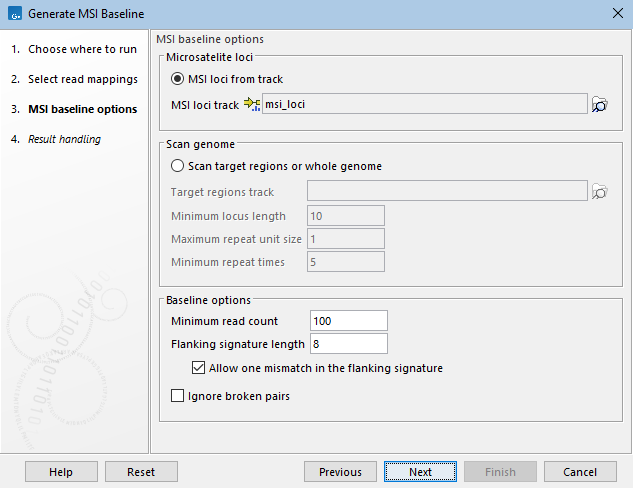Go to step 2 Select read mappings

(x=74, y=79)
